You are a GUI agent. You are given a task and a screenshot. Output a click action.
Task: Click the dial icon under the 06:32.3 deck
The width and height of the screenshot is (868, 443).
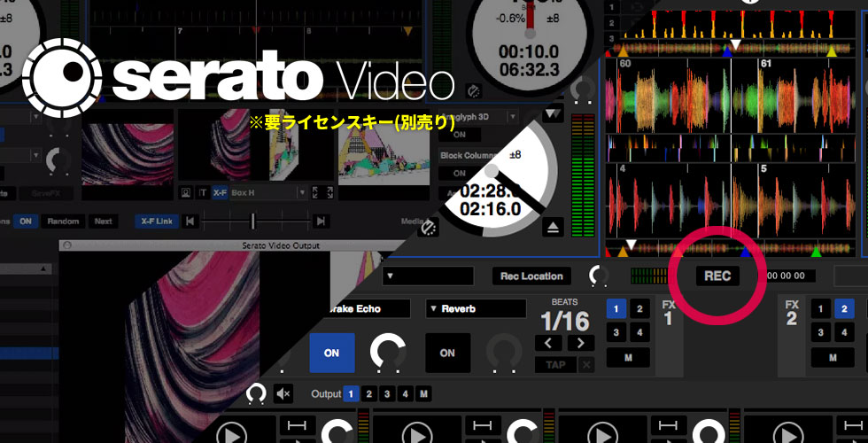point(473,91)
